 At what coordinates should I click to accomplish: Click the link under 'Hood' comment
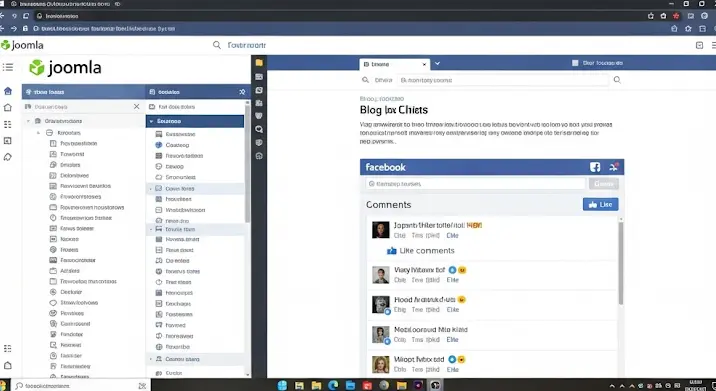[453, 310]
